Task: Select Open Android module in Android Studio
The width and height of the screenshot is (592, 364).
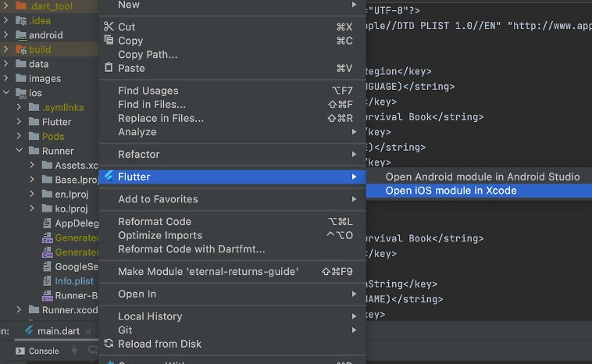Action: (x=482, y=177)
